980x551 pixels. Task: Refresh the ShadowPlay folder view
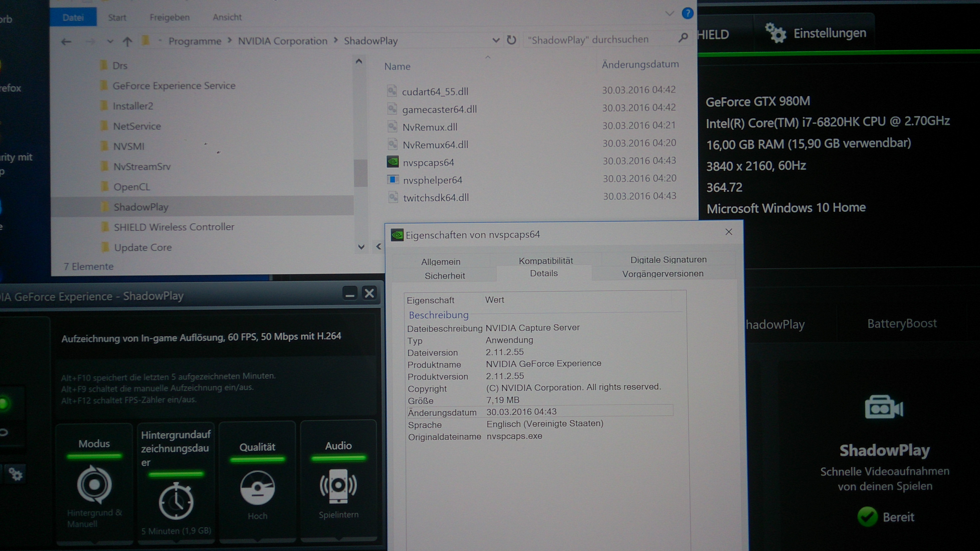[511, 39]
